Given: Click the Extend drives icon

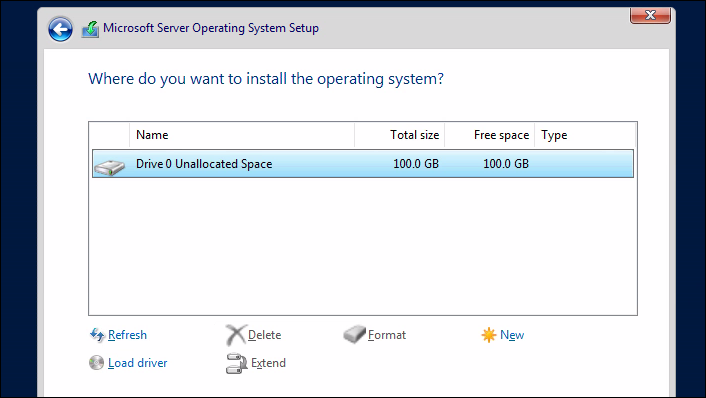Looking at the screenshot, I should point(236,363).
